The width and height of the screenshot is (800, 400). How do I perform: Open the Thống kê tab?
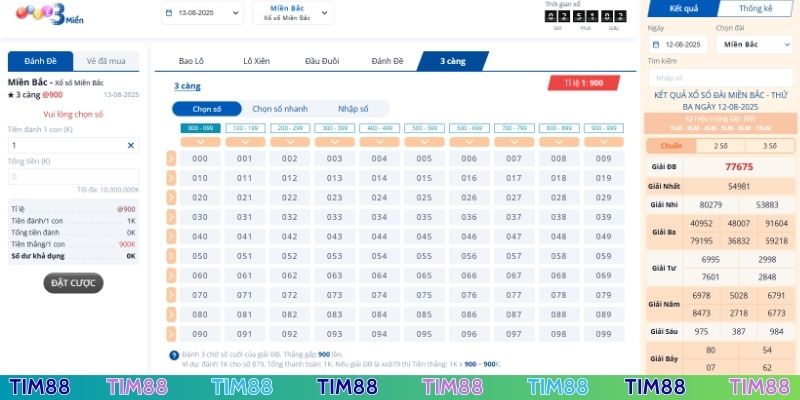coord(756,9)
